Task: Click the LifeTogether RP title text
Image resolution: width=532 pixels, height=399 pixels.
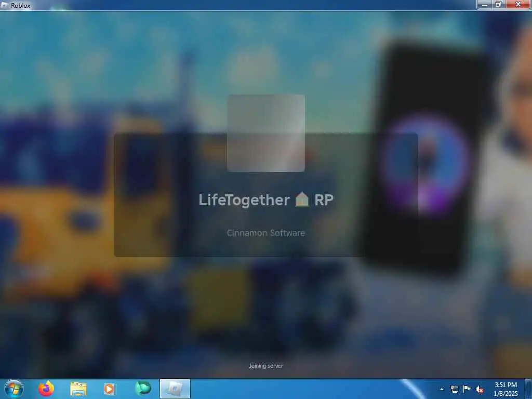Action: point(266,200)
